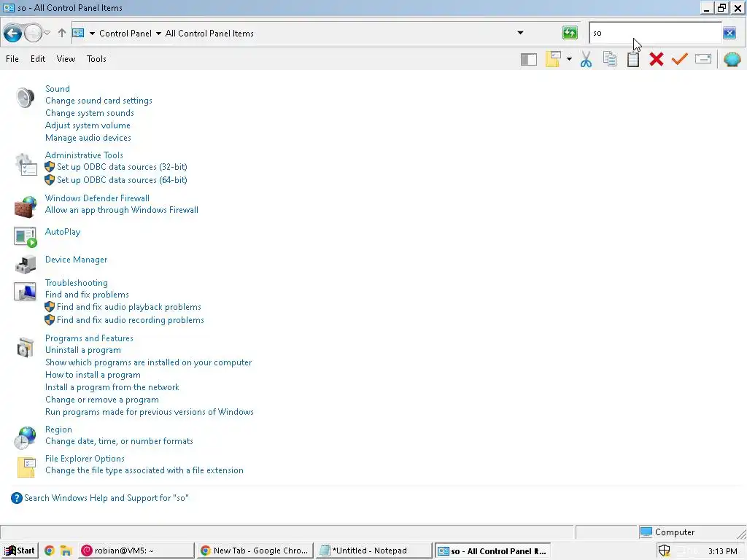This screenshot has height=560, width=747.
Task: Click the blue shell globe icon
Action: [732, 60]
